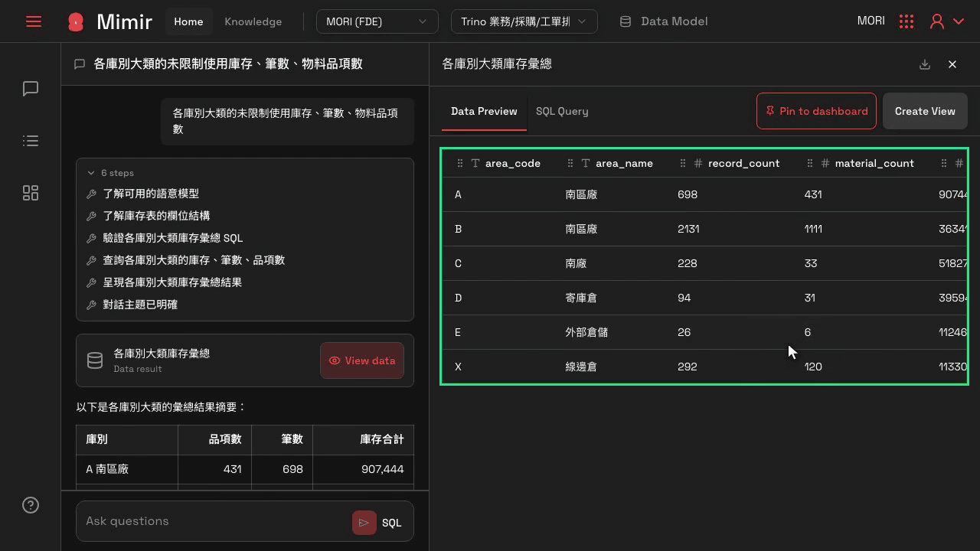Collapse the 6 steps section

(x=111, y=173)
